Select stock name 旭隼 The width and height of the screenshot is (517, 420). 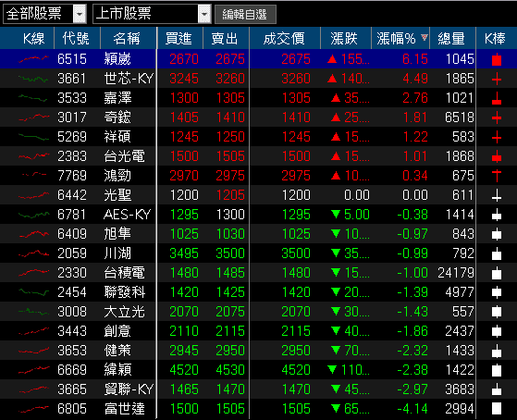tap(117, 234)
